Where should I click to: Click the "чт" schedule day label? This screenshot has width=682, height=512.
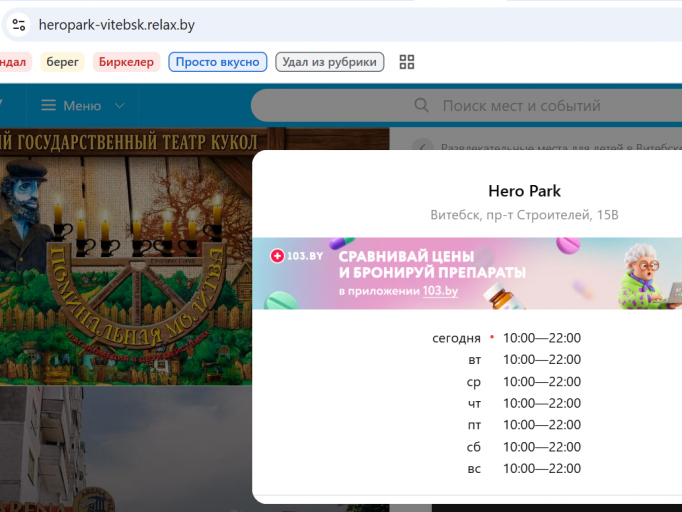click(x=474, y=404)
